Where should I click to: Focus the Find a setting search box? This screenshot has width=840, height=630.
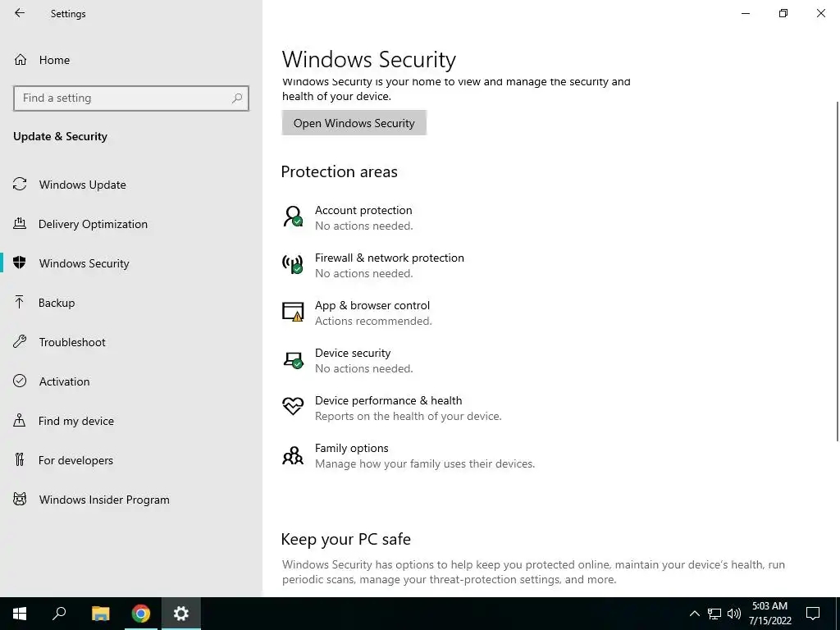(x=131, y=98)
